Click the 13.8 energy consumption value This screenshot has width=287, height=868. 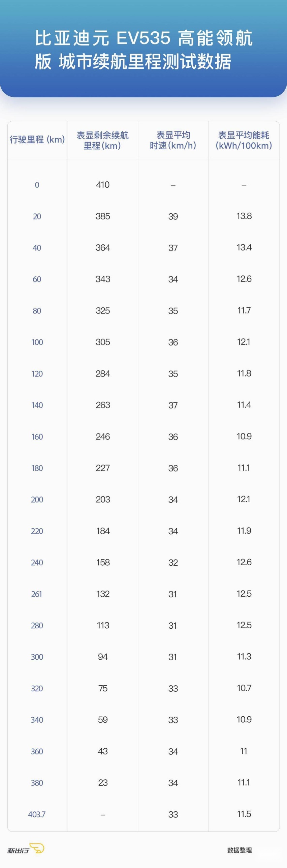tap(244, 216)
